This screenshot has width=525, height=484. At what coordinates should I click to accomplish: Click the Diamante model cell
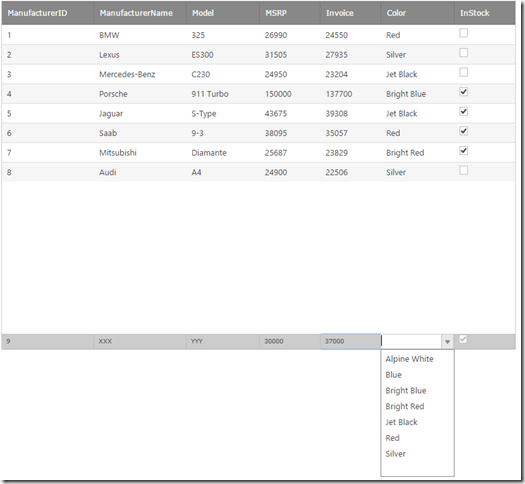pyautogui.click(x=223, y=153)
